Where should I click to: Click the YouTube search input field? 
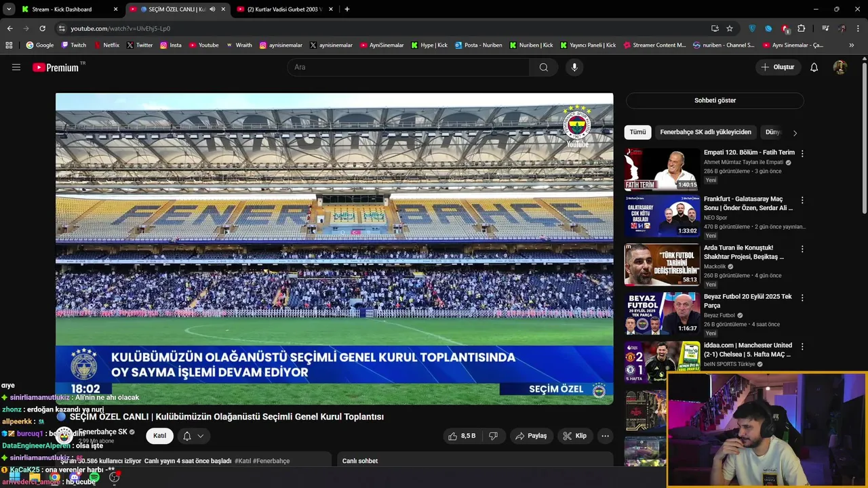(x=409, y=67)
